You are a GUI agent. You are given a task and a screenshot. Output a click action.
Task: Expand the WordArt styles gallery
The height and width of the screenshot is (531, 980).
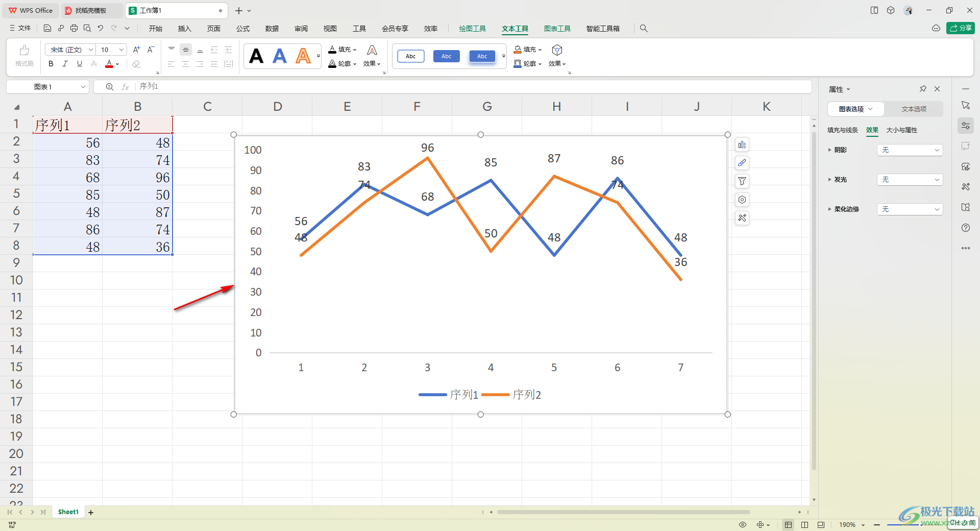tap(318, 56)
